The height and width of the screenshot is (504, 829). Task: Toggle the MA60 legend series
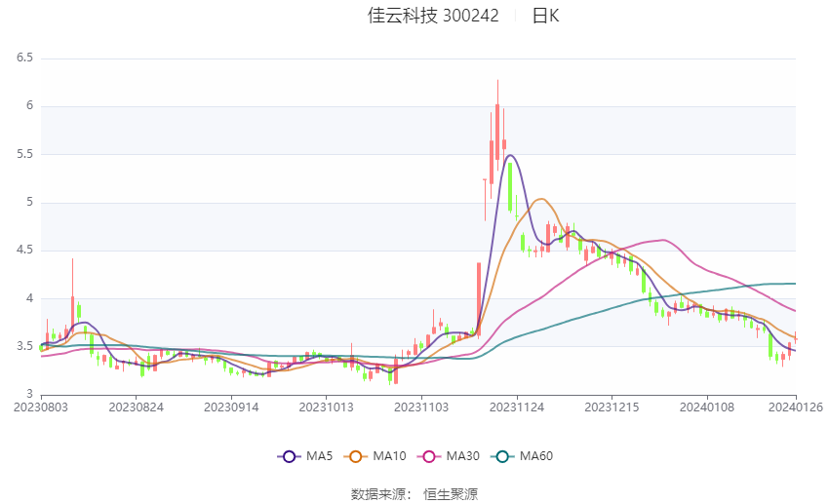point(522,456)
